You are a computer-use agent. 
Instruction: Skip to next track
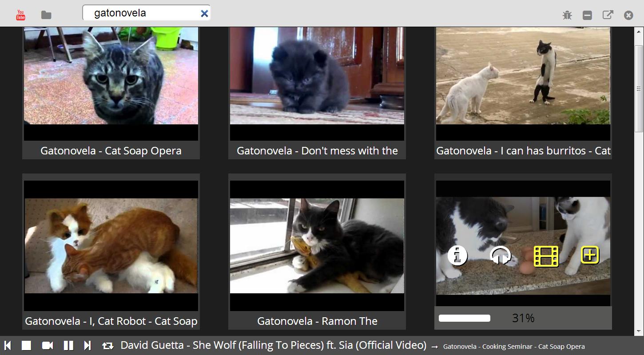[x=87, y=346]
